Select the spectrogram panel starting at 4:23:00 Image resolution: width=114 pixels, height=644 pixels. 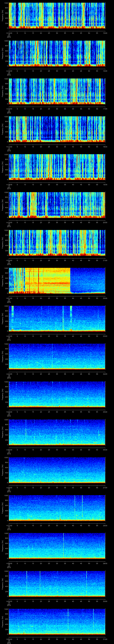tap(57, 356)
